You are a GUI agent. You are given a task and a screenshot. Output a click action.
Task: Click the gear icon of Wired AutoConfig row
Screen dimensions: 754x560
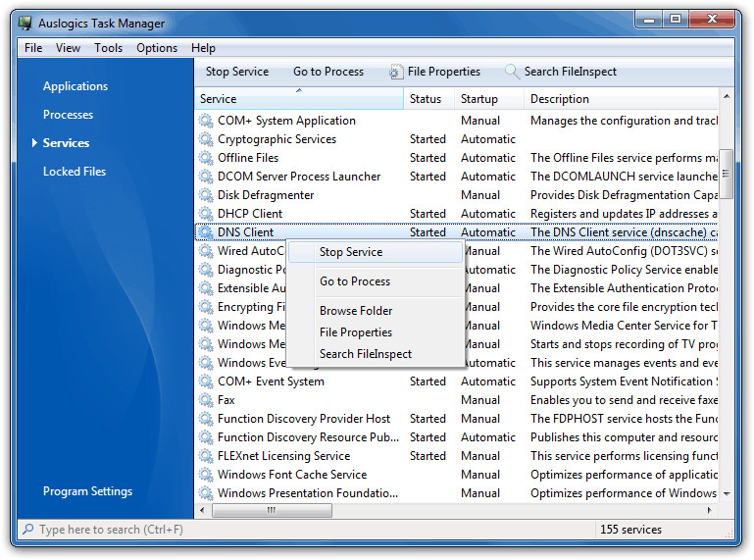pos(206,251)
